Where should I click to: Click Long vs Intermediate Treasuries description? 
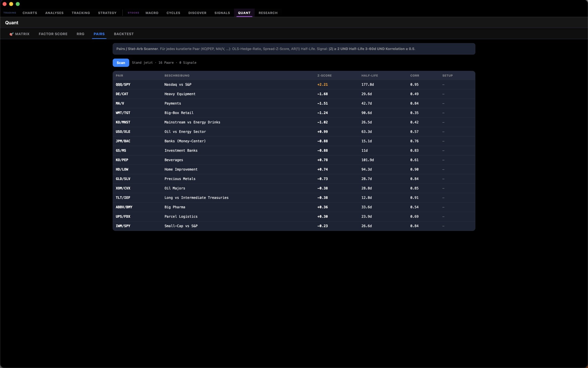(x=196, y=198)
